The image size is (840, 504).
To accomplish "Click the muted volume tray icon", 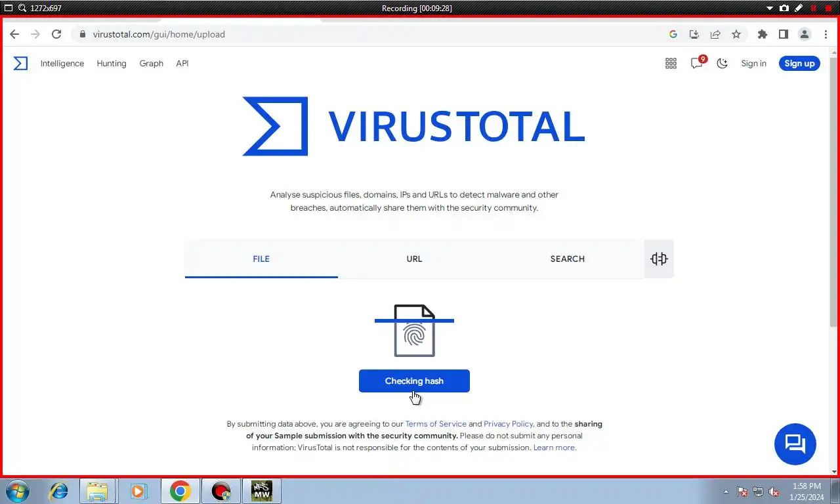I will point(774,492).
